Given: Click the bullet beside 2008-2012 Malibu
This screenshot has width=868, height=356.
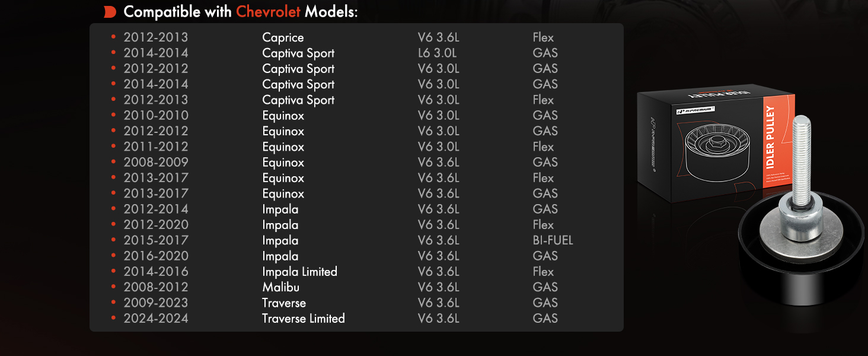Looking at the screenshot, I should (113, 287).
